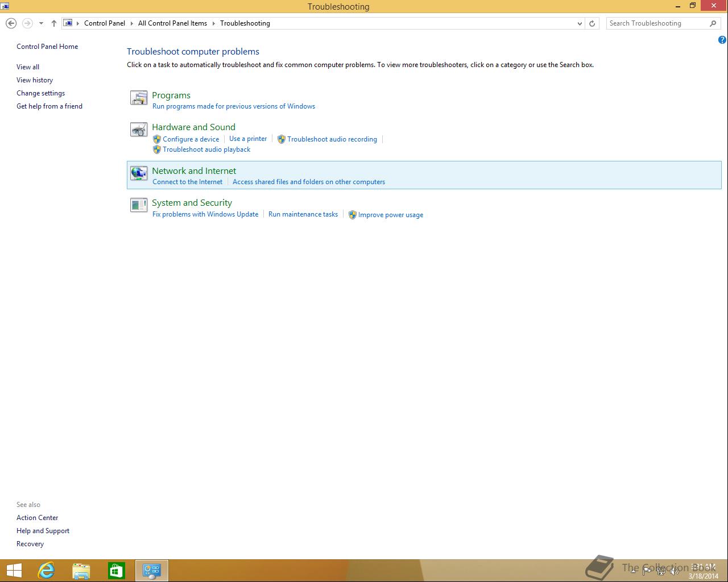Viewport: 728px width, 582px height.
Task: Open the System and Security category icon
Action: tap(139, 205)
